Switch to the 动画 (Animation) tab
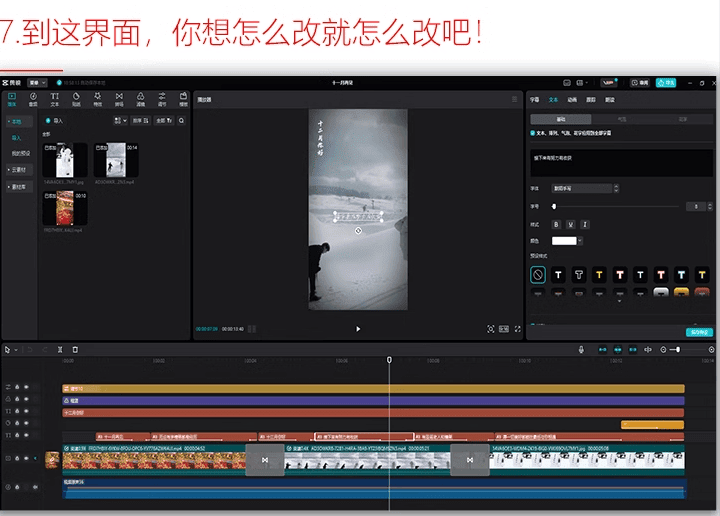The height and width of the screenshot is (516, 720). tap(572, 100)
